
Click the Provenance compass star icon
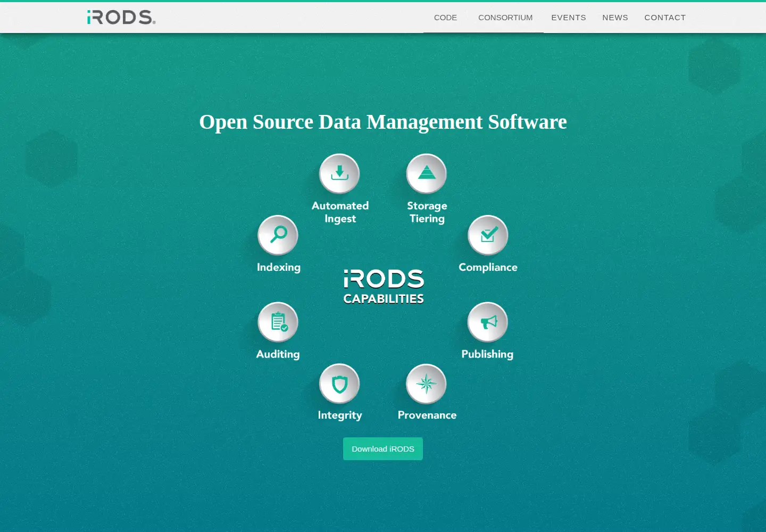click(427, 384)
